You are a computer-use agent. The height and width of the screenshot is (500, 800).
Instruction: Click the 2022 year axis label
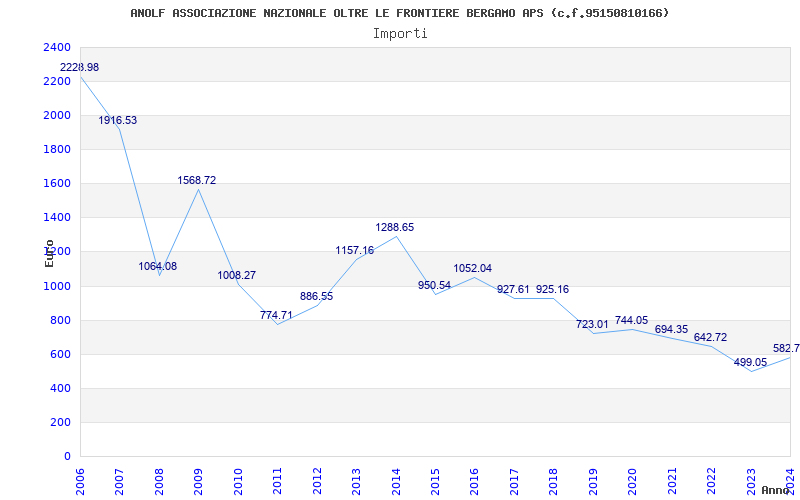712,482
